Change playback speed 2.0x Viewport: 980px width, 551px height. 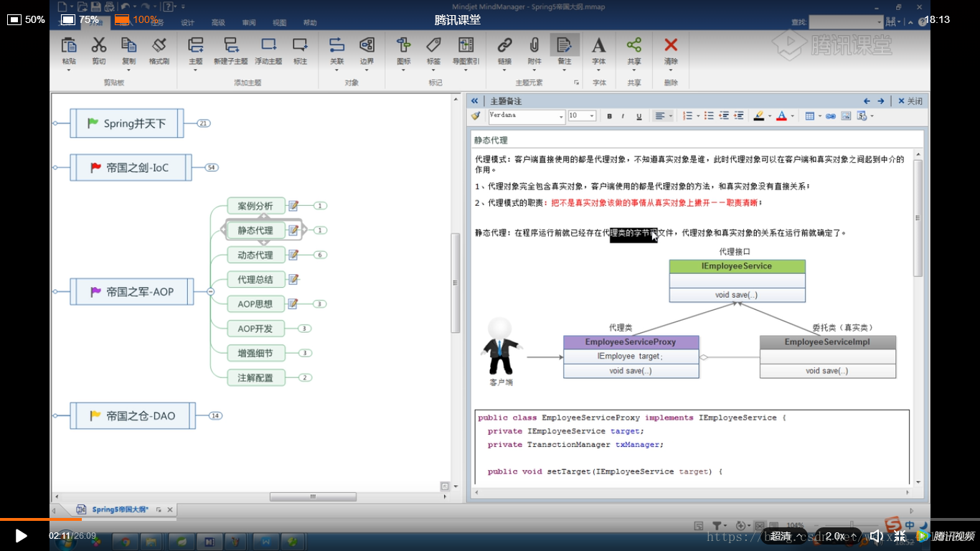[837, 536]
